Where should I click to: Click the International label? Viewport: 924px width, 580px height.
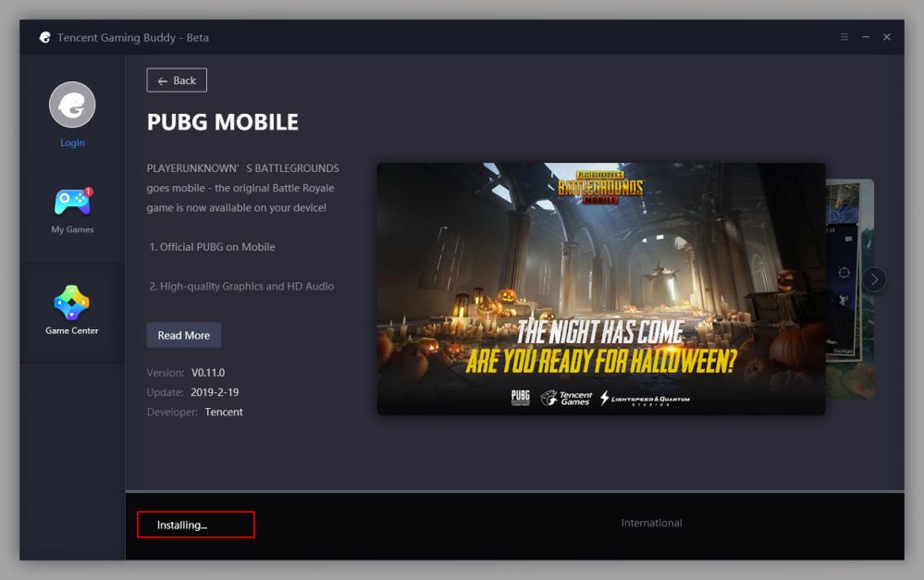651,523
